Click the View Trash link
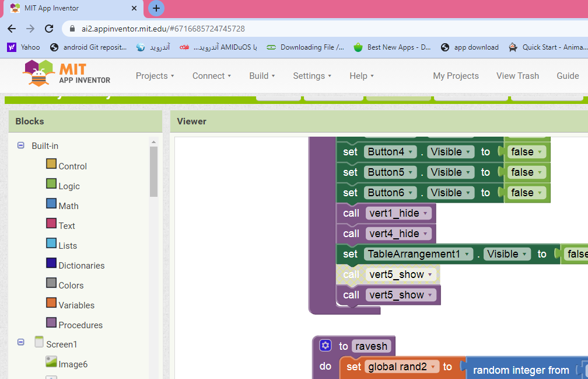Viewport: 588px width, 379px height. click(517, 76)
